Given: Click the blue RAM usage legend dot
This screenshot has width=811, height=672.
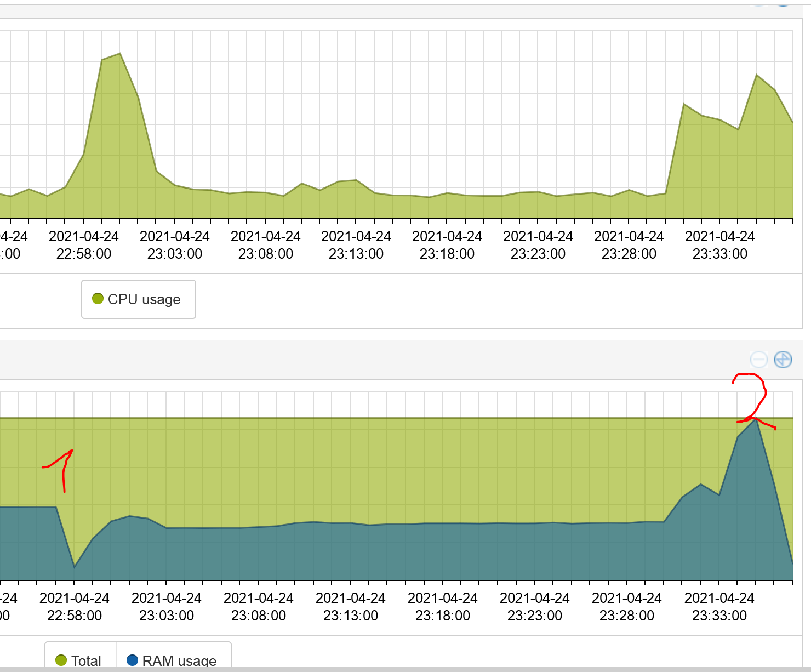Looking at the screenshot, I should point(132,659).
